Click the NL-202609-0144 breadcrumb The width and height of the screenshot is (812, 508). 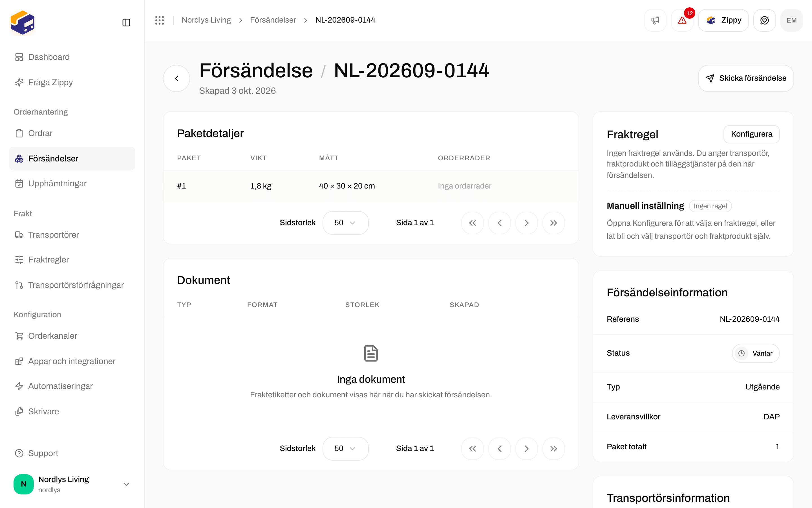345,20
